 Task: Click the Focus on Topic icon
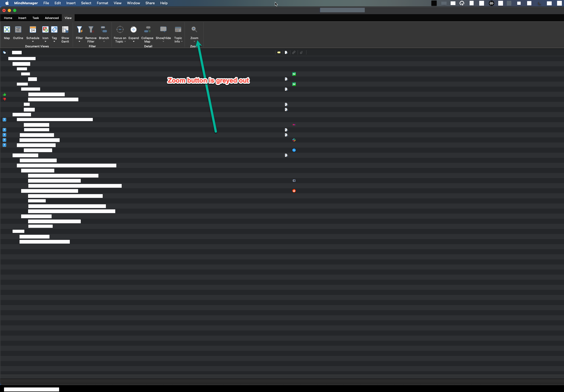click(120, 30)
